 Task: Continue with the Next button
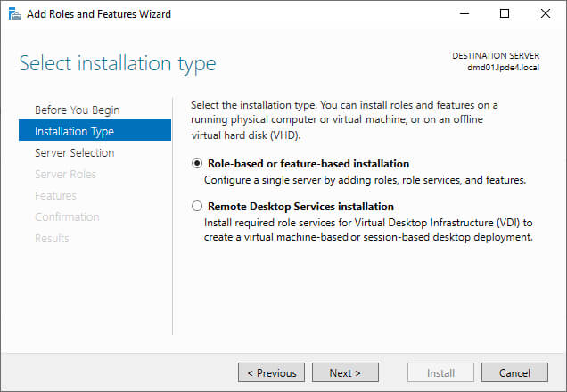(x=345, y=372)
